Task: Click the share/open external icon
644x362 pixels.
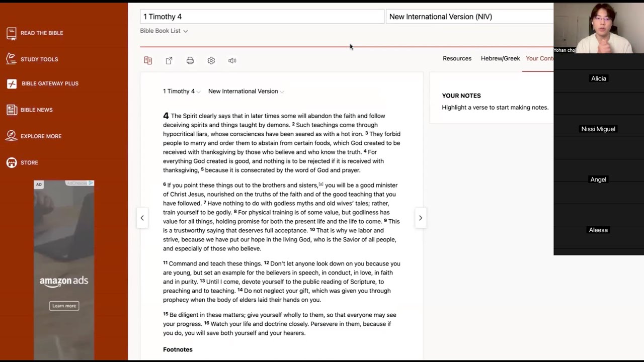Action: (x=169, y=60)
